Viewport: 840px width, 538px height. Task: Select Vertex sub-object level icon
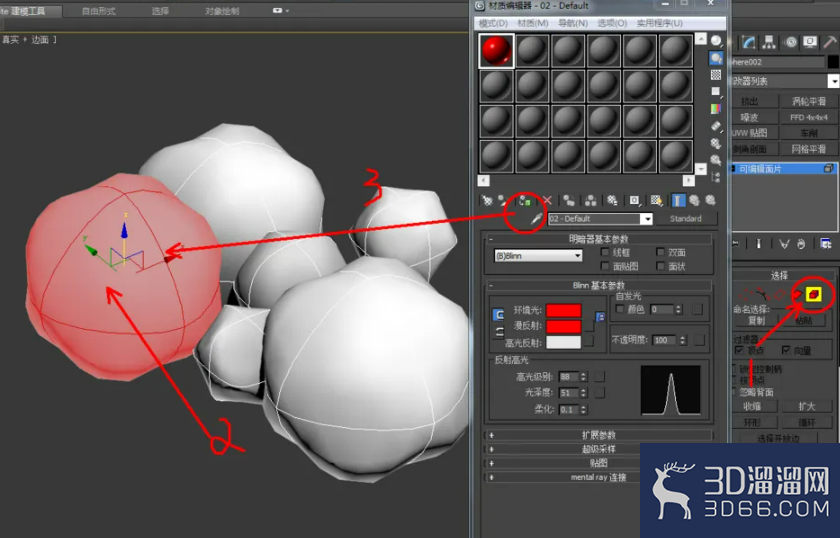pos(745,294)
